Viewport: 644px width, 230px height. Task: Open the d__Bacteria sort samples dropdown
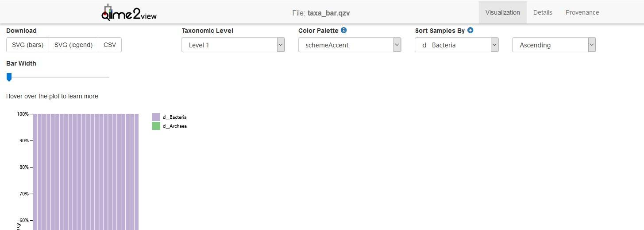[456, 45]
